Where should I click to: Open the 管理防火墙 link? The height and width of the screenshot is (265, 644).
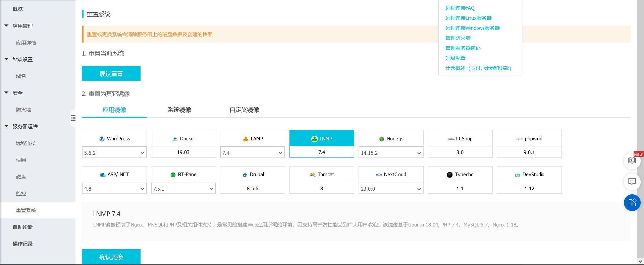point(458,38)
